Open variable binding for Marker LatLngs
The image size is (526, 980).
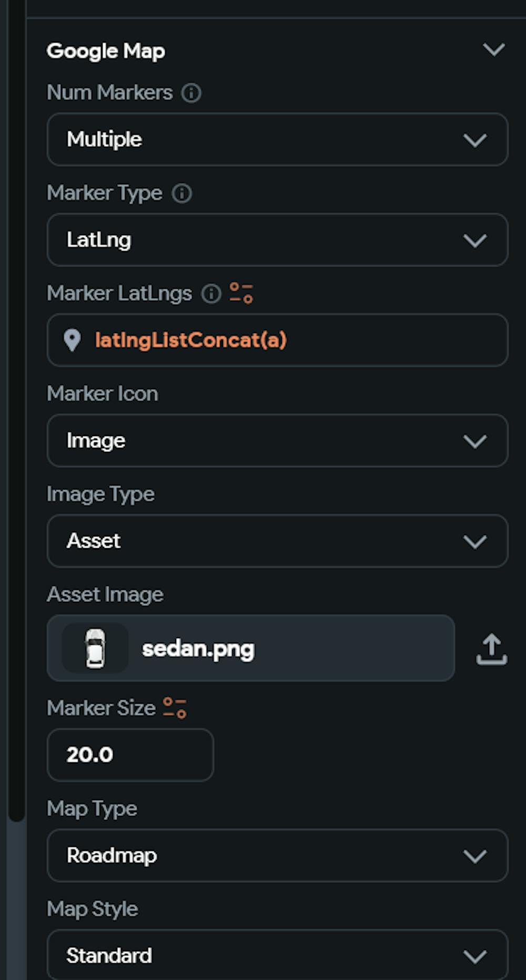[241, 293]
